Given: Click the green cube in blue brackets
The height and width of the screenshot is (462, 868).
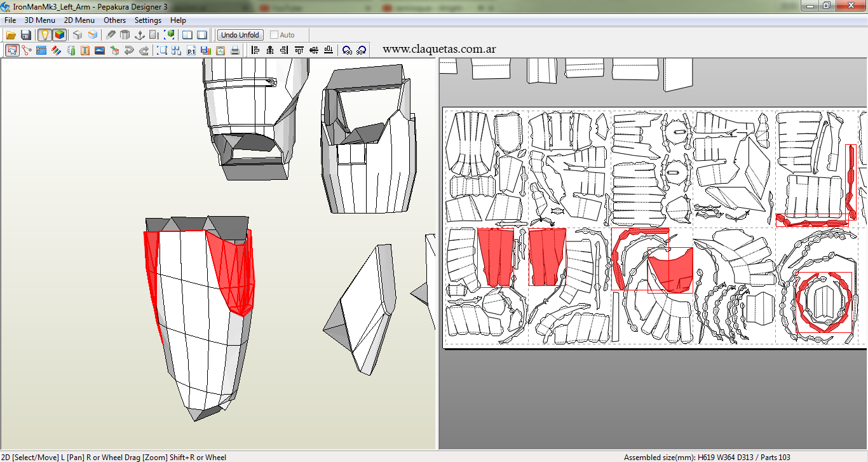Looking at the screenshot, I should pyautogui.click(x=170, y=35).
